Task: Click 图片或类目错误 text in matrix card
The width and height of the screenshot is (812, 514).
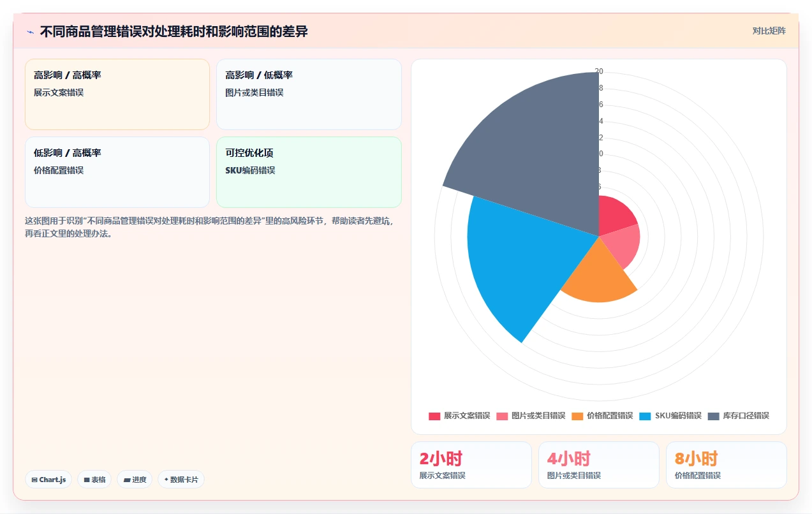Action: click(x=255, y=92)
